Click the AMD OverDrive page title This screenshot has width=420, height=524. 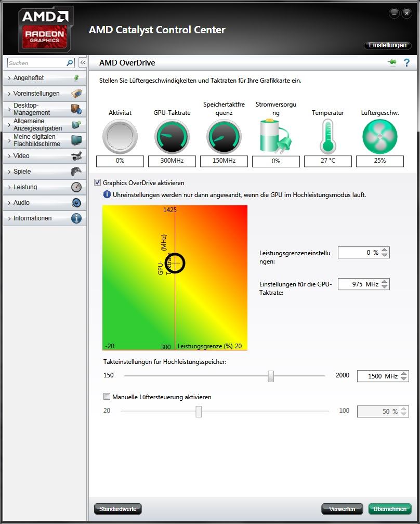click(127, 63)
